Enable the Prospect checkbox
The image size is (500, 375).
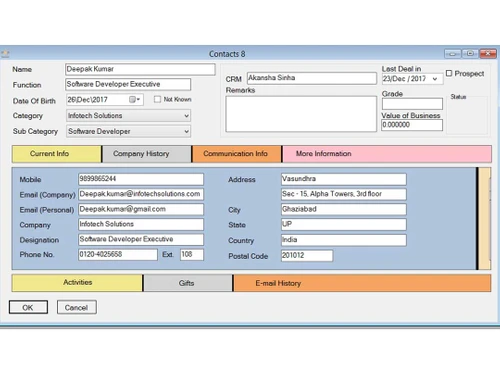coord(449,73)
